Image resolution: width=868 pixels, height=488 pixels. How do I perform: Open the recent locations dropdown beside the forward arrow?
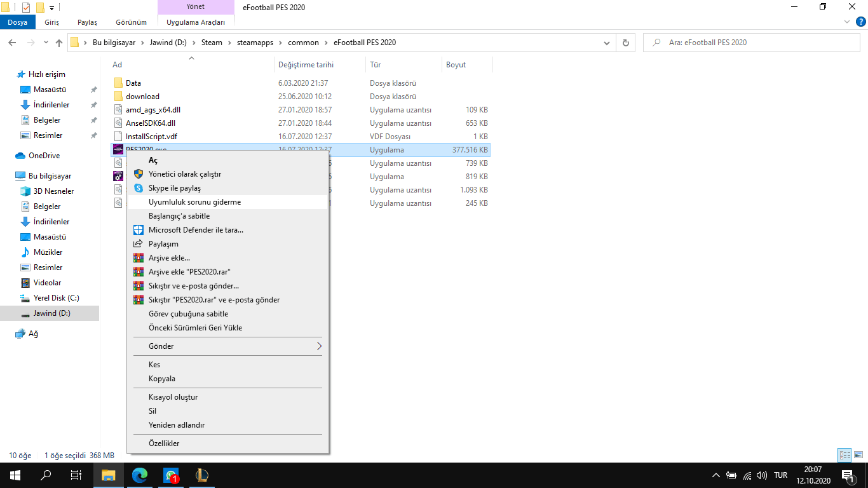pyautogui.click(x=46, y=43)
